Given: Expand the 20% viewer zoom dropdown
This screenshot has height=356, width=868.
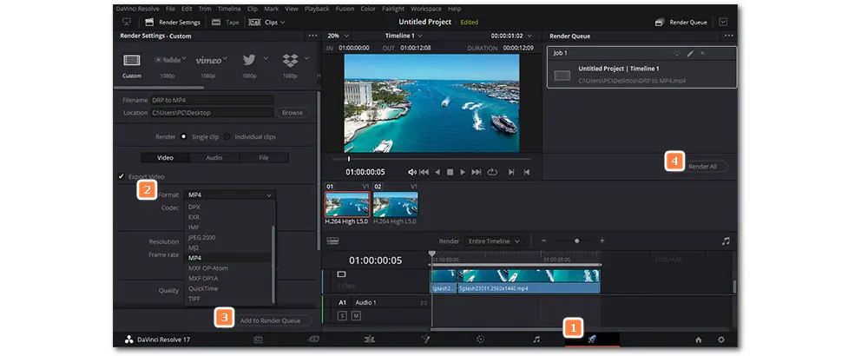Looking at the screenshot, I should 338,36.
